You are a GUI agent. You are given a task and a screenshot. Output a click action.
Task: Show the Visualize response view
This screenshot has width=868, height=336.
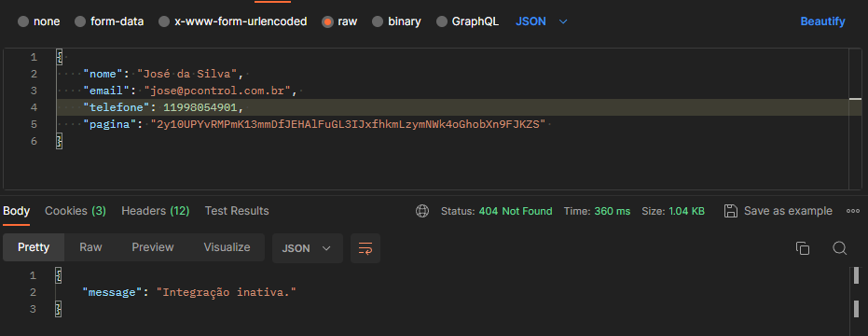click(227, 247)
